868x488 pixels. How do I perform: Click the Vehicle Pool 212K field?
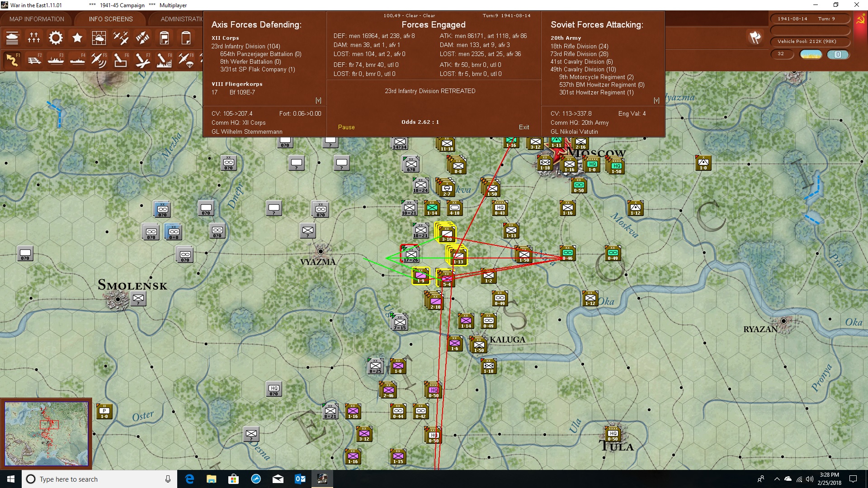[x=810, y=42]
